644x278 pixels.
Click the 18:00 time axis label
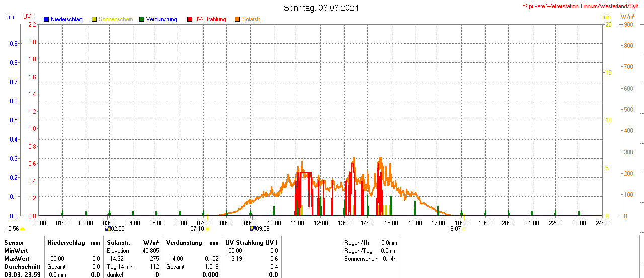point(462,223)
